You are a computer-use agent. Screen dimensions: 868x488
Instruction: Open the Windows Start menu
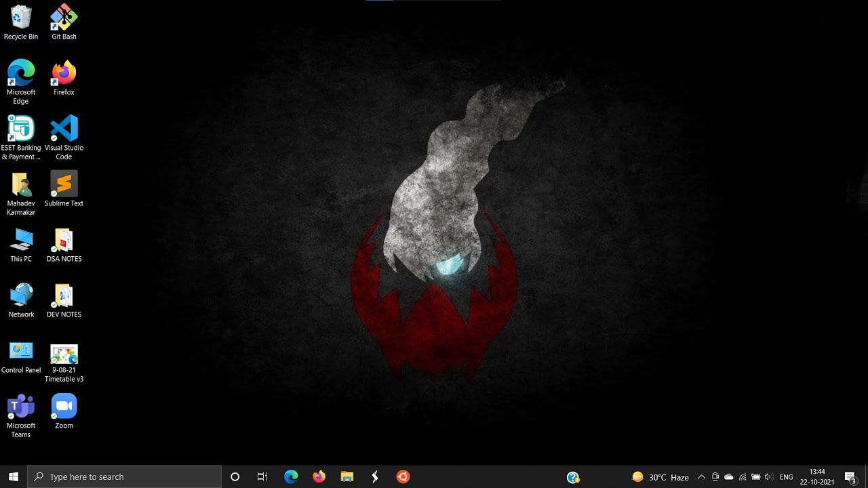tap(14, 476)
